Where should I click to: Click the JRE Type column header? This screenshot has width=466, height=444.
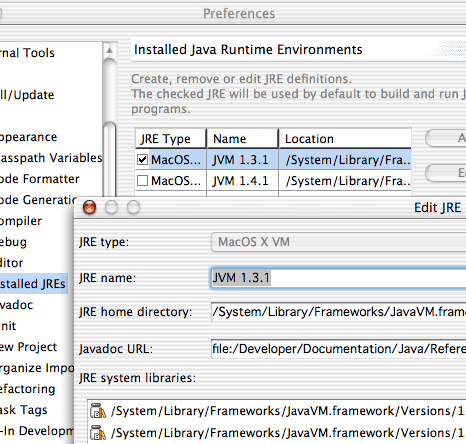tap(171, 139)
